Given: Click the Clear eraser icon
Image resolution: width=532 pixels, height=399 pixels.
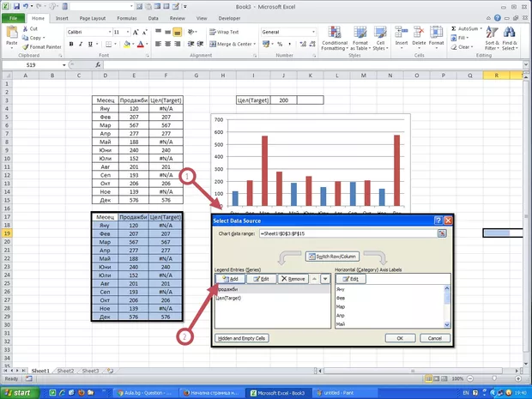Looking at the screenshot, I should 454,47.
